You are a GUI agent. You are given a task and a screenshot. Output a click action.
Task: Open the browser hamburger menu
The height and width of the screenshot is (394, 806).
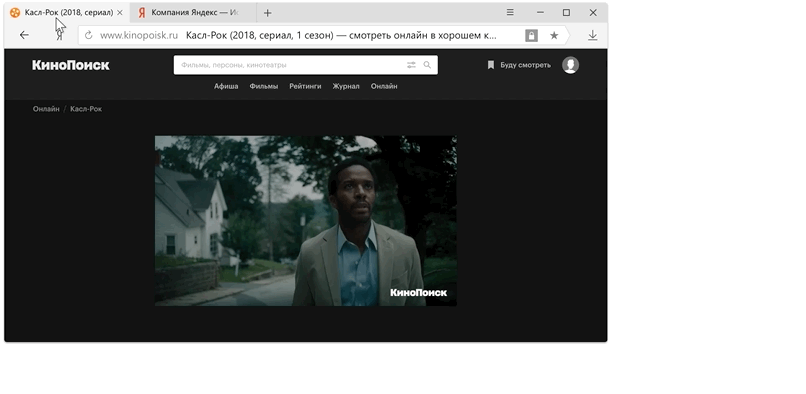click(510, 12)
